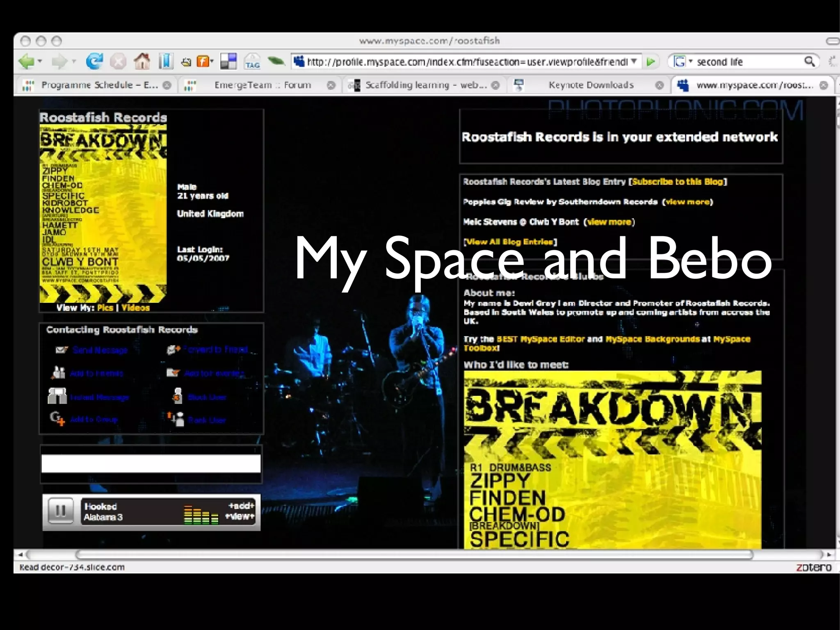Click the greyed-out stop loading button
The height and width of the screenshot is (630, 840).
118,62
